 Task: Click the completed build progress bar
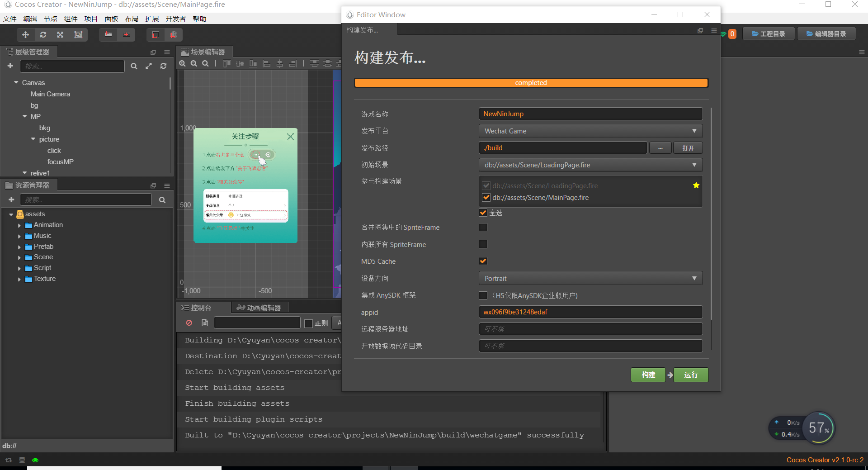(531, 83)
